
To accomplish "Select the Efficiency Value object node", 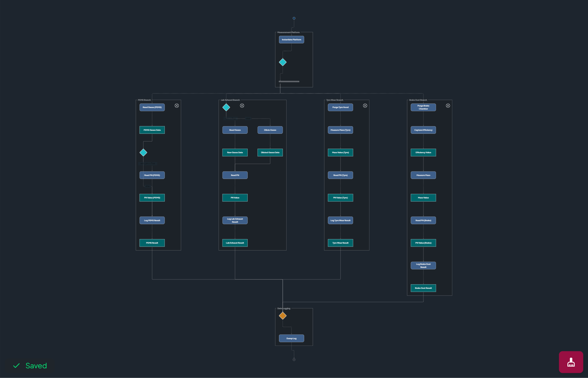I will tap(423, 153).
